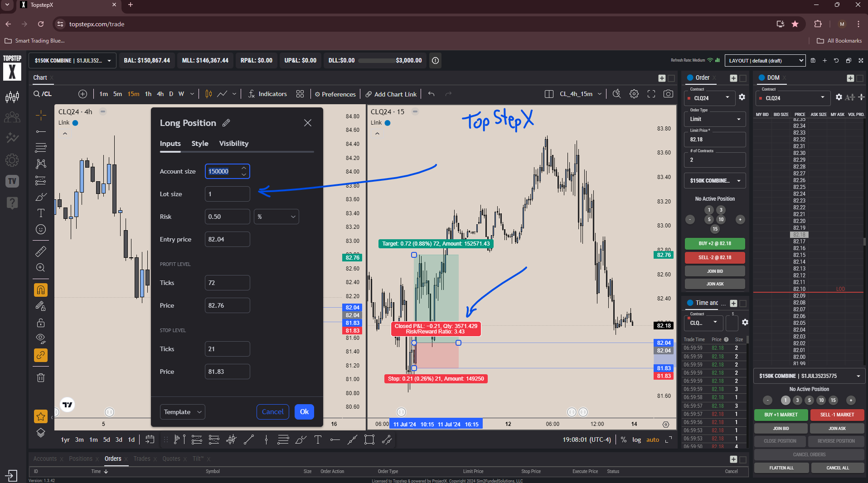Open the Positions tab in bottom panel
The height and width of the screenshot is (483, 868).
pos(81,459)
